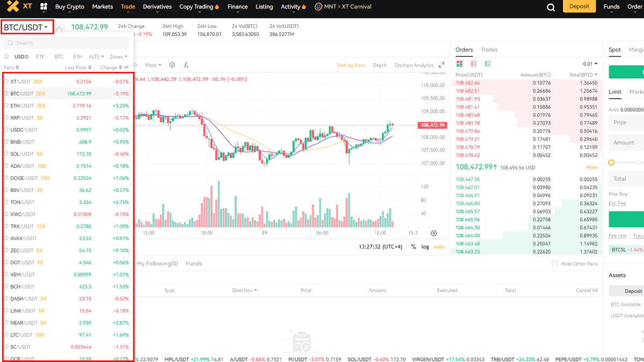
Task: Click Cancel All orders
Action: coord(587,290)
